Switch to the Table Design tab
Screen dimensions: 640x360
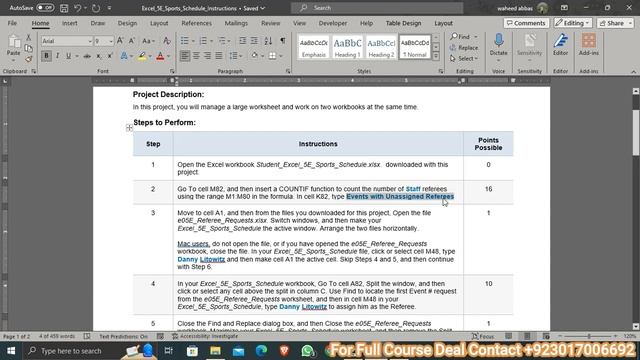[x=403, y=23]
